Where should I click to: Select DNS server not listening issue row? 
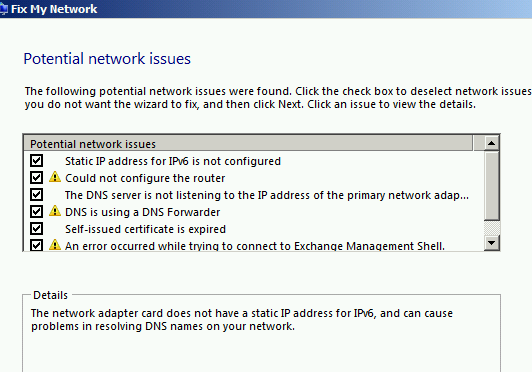(267, 195)
